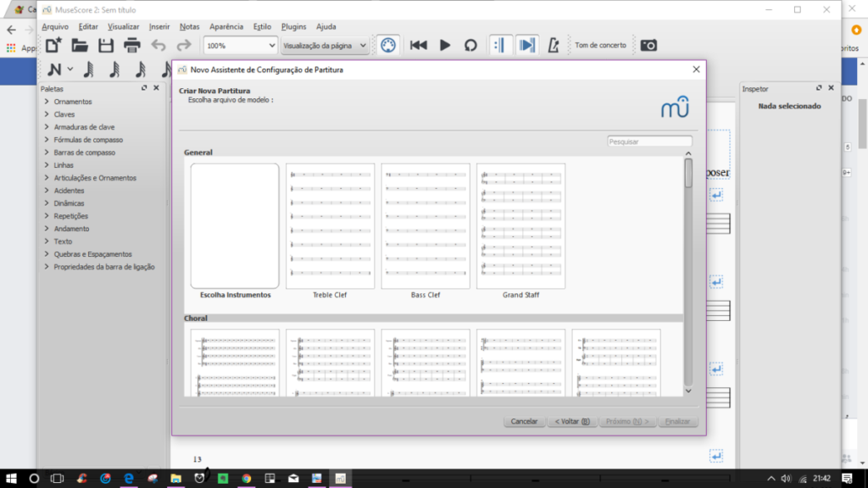Click the printer icon
This screenshot has width=868, height=488.
coord(132,45)
